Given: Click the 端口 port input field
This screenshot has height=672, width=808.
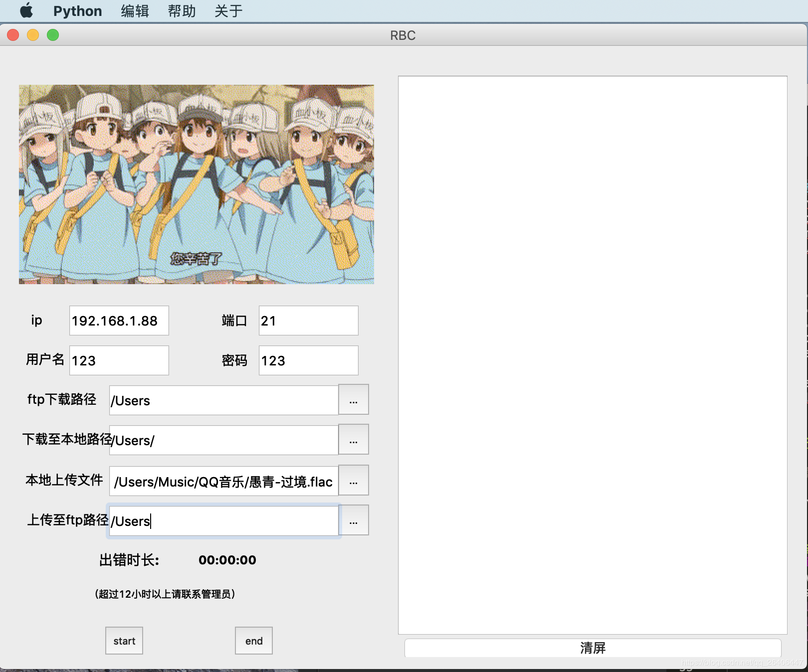Looking at the screenshot, I should (x=309, y=321).
